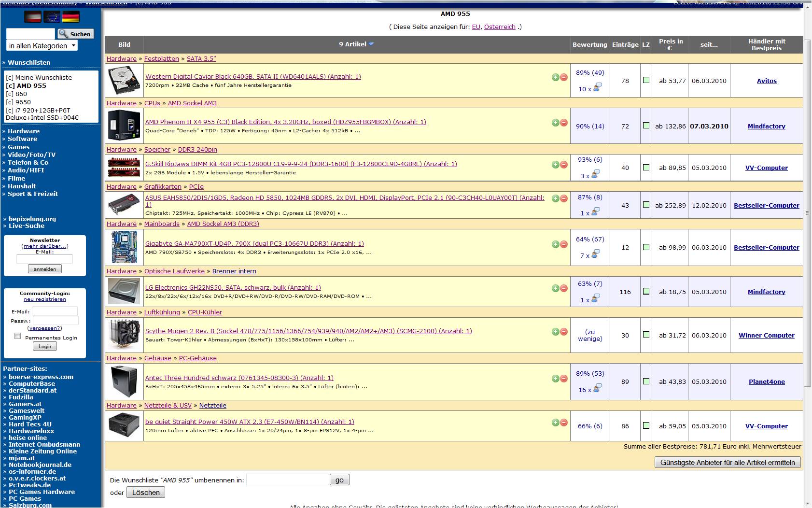Viewport: 812px width, 508px height.
Task: Open Software category in the sidebar menu
Action: 22,139
